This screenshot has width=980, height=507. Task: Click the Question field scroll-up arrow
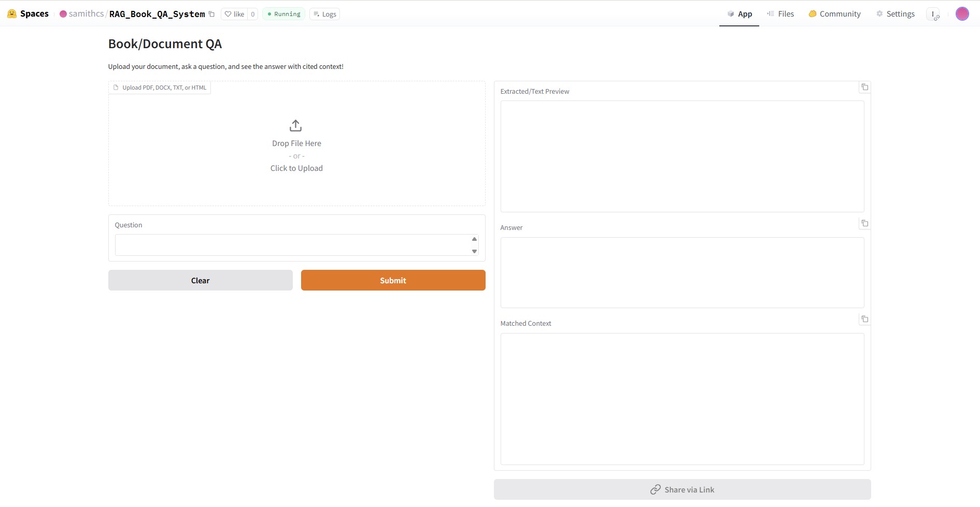[474, 239]
